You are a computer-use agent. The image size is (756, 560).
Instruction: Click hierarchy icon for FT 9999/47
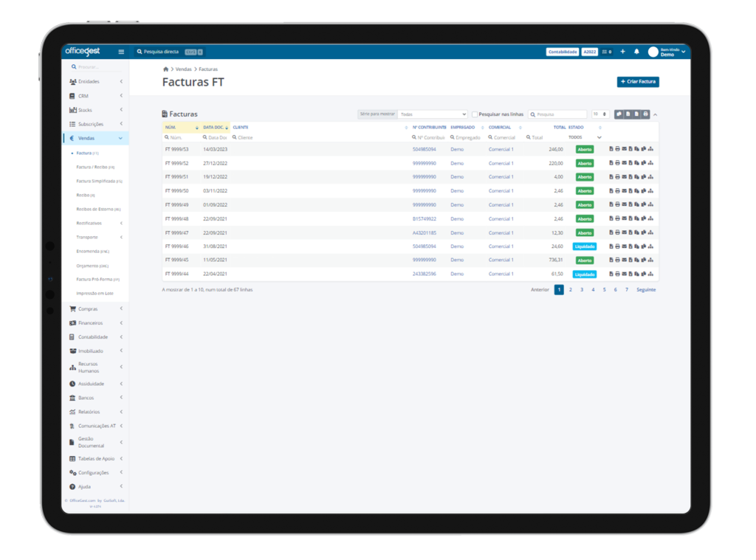point(650,232)
